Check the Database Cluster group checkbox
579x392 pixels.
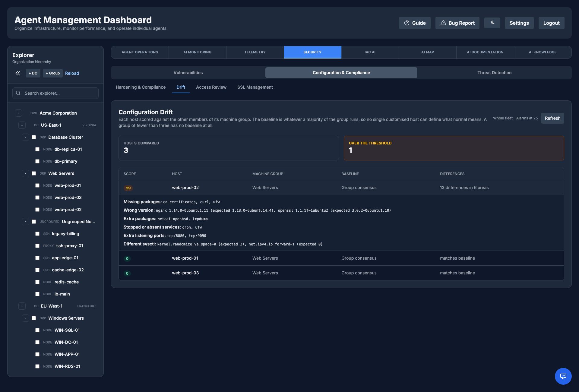[x=34, y=137]
